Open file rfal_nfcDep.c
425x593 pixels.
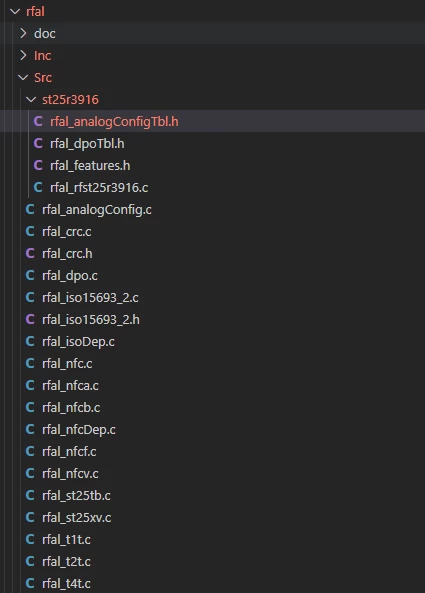pyautogui.click(x=79, y=429)
